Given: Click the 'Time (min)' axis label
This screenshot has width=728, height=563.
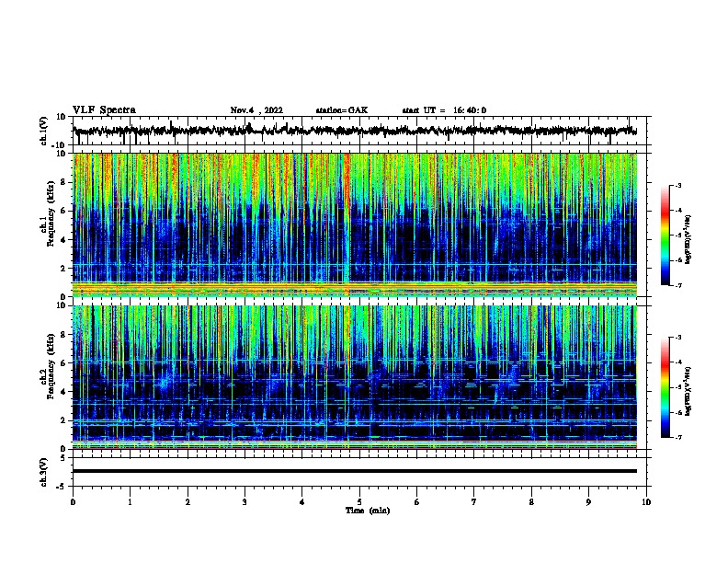Looking at the screenshot, I should [x=368, y=511].
